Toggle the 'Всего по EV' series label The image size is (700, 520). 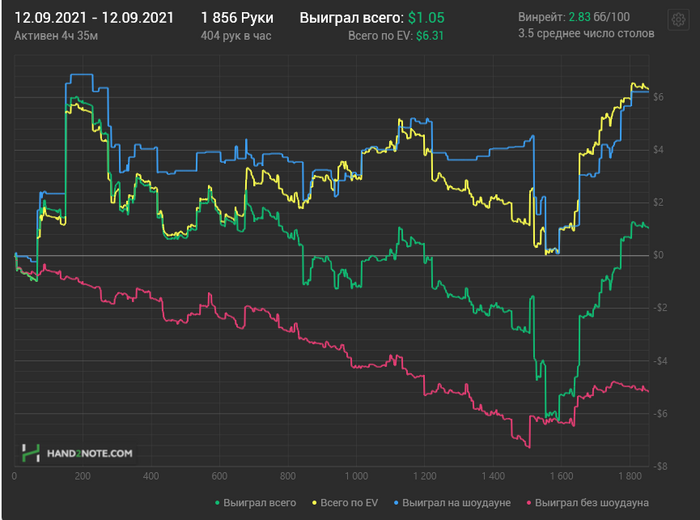pyautogui.click(x=352, y=501)
